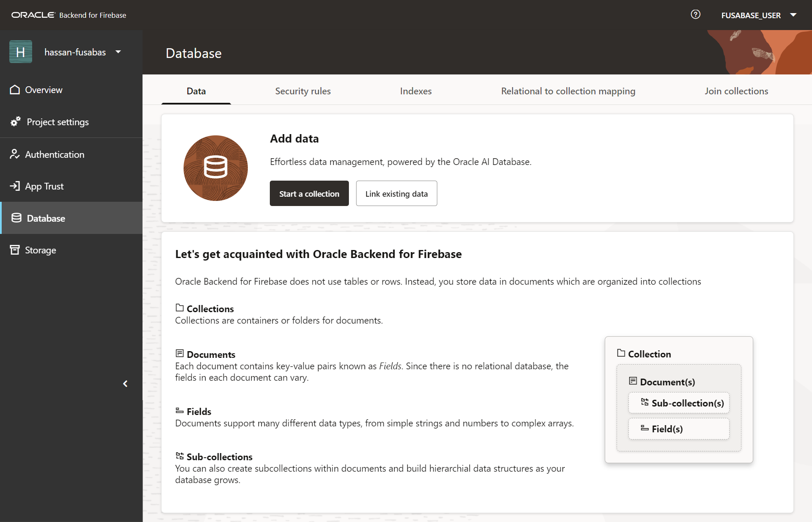Viewport: 812px width, 522px height.
Task: Click the folder icon in Collection diagram
Action: (x=621, y=353)
